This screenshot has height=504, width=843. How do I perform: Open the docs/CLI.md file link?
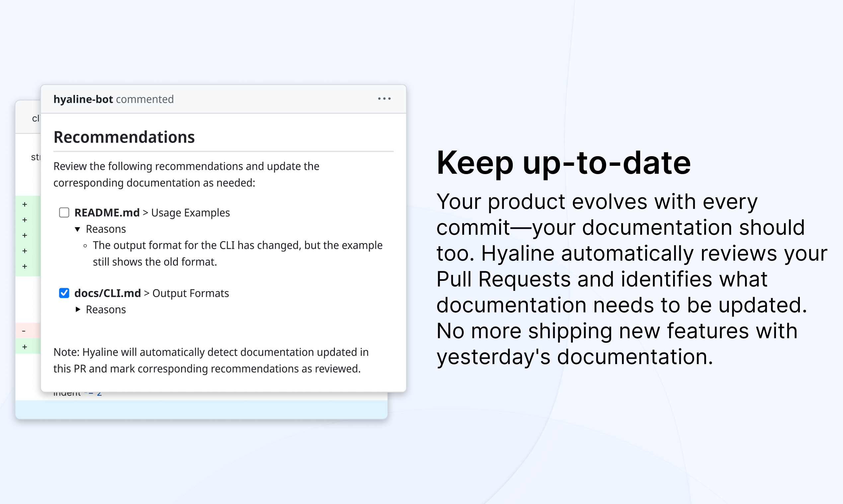pyautogui.click(x=108, y=293)
